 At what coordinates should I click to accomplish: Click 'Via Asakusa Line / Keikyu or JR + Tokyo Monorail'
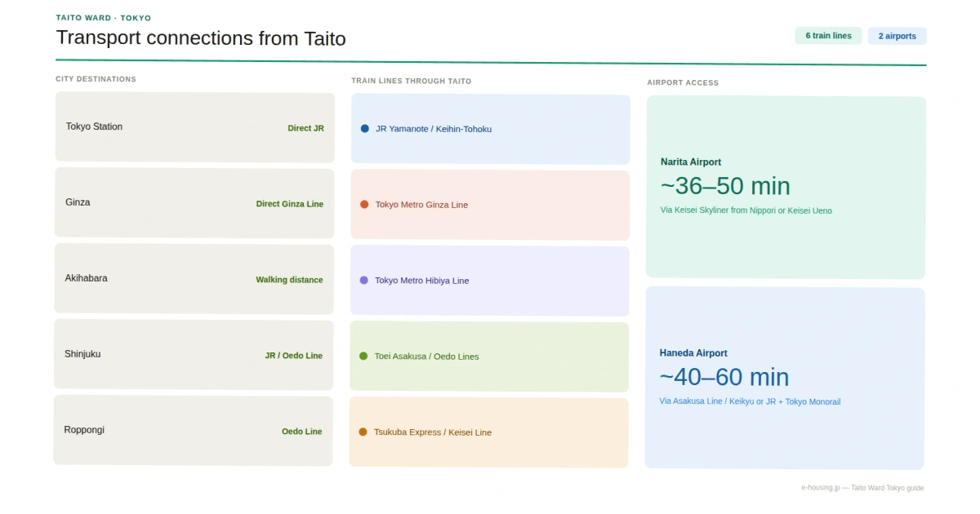[x=750, y=401]
